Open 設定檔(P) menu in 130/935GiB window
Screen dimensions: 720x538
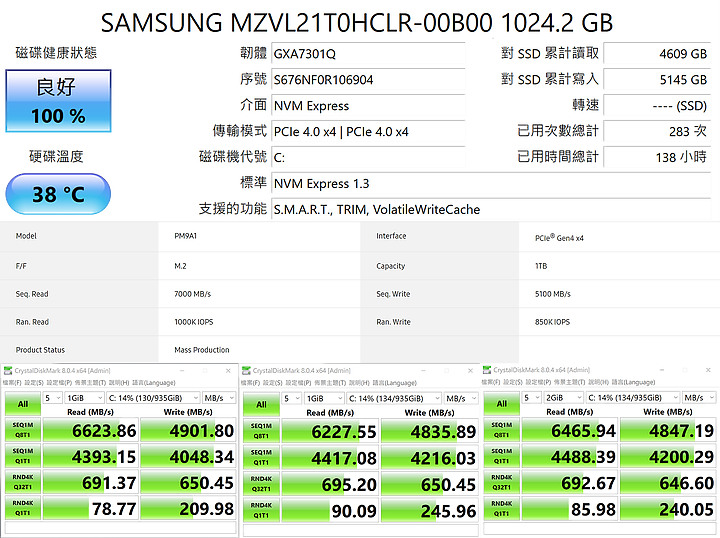coord(59,383)
